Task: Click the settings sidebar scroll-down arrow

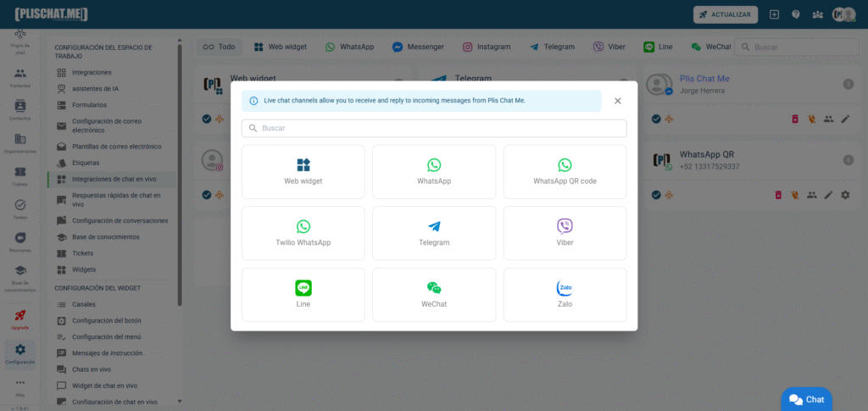Action: click(179, 401)
